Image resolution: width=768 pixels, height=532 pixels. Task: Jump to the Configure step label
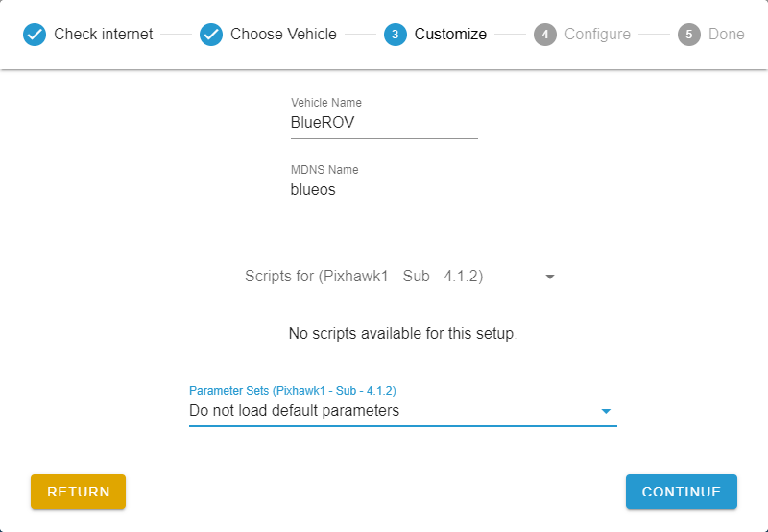point(597,35)
